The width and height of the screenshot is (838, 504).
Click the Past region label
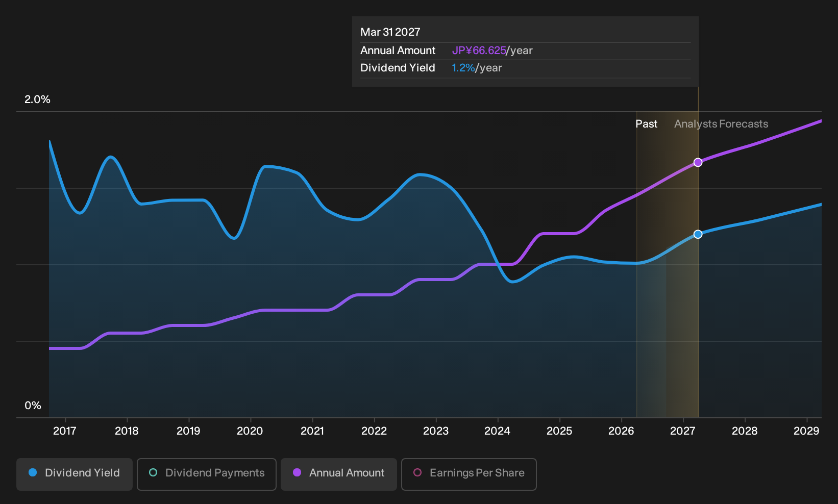[x=646, y=124]
